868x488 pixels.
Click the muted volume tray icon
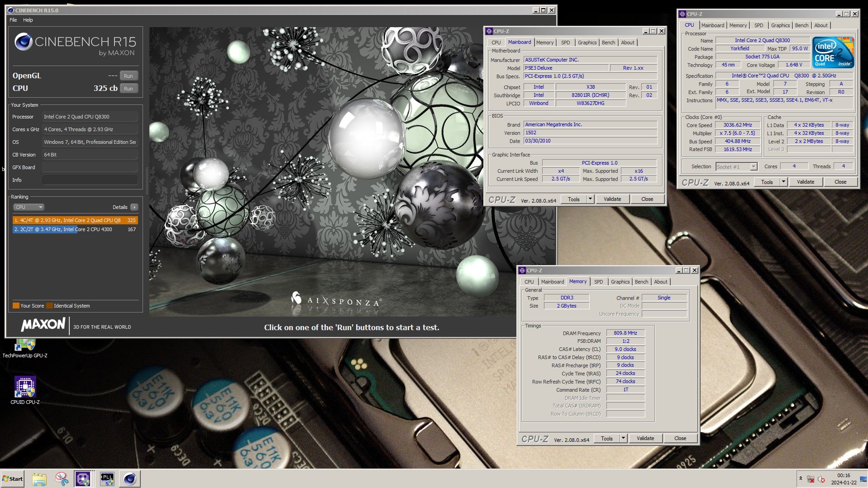pyautogui.click(x=821, y=479)
